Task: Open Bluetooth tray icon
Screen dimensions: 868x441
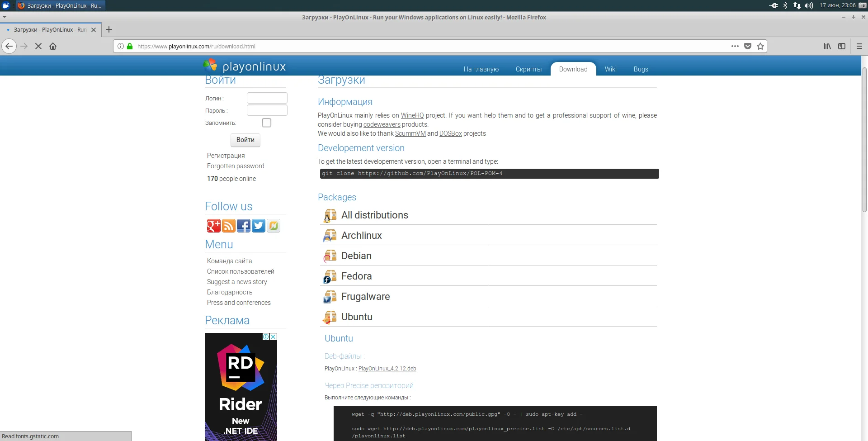Action: tap(785, 5)
